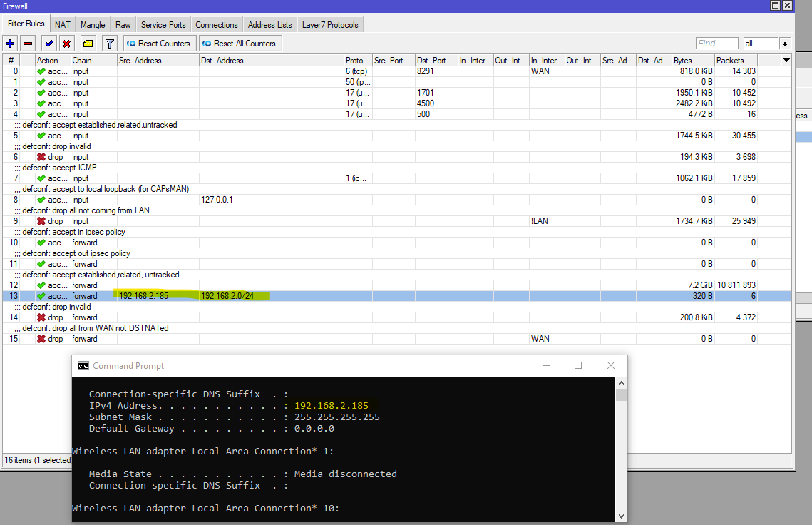Click the 50 (ip... protocol cell on rule 1
812x525 pixels.
pos(358,82)
